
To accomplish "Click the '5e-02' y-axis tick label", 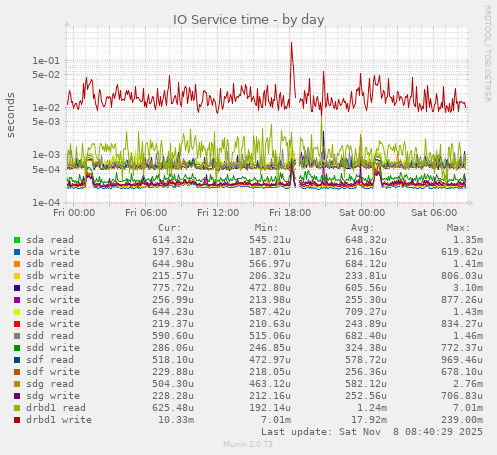I will 46,74.
